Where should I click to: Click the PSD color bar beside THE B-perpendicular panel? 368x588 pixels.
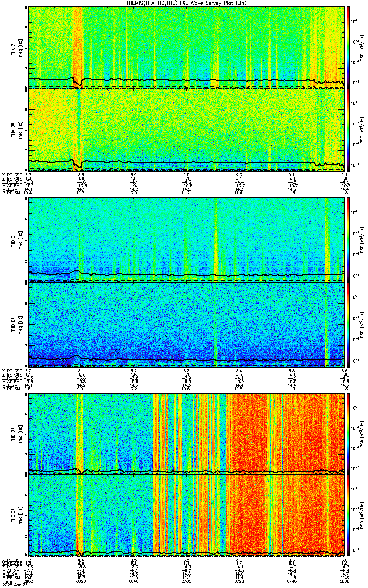click(349, 434)
